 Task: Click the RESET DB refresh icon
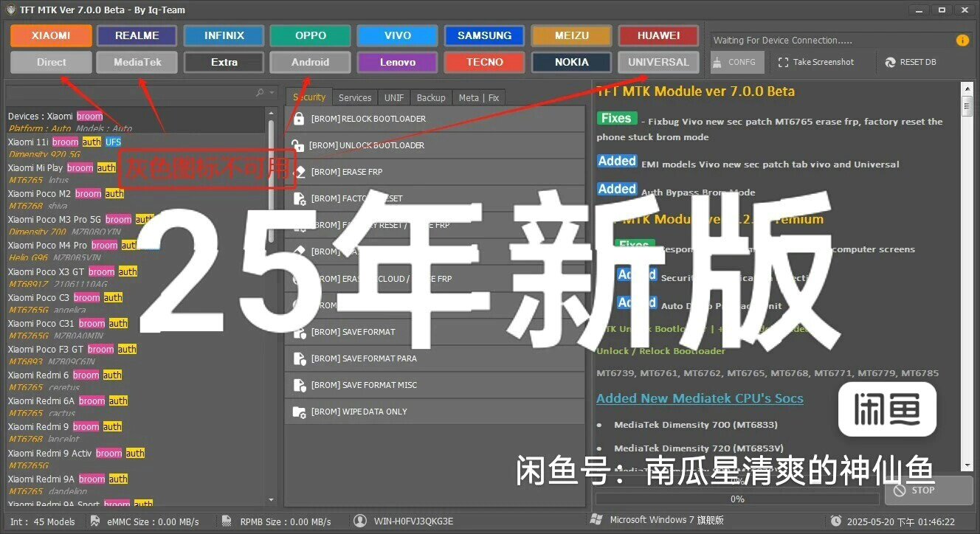pos(890,63)
